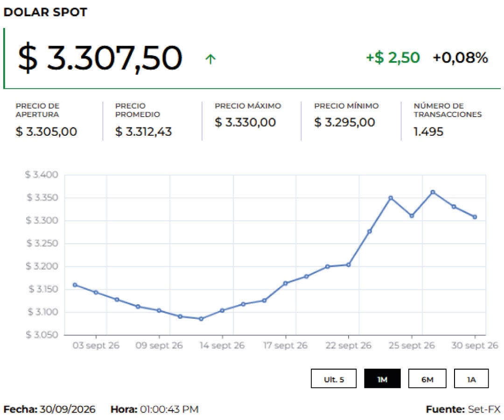Click the 03 sept 26 axis label
504x420 pixels.
[x=96, y=345]
